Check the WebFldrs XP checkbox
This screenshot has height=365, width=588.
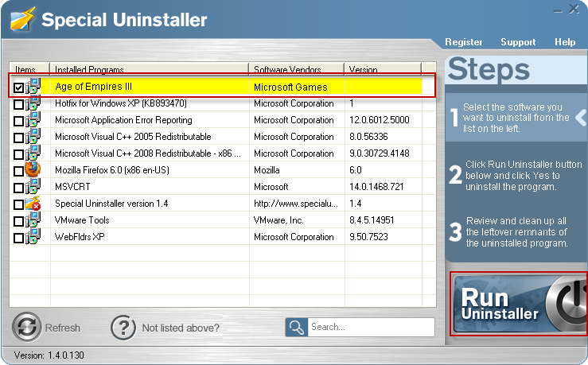(x=18, y=238)
